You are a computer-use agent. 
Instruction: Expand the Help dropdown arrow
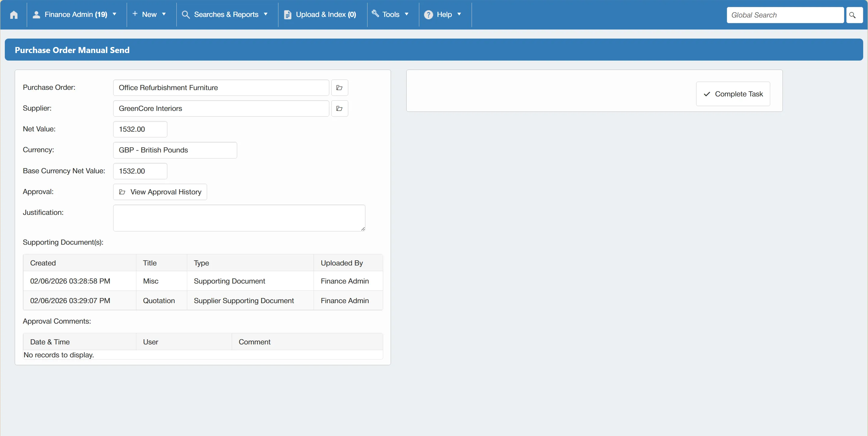pyautogui.click(x=459, y=14)
